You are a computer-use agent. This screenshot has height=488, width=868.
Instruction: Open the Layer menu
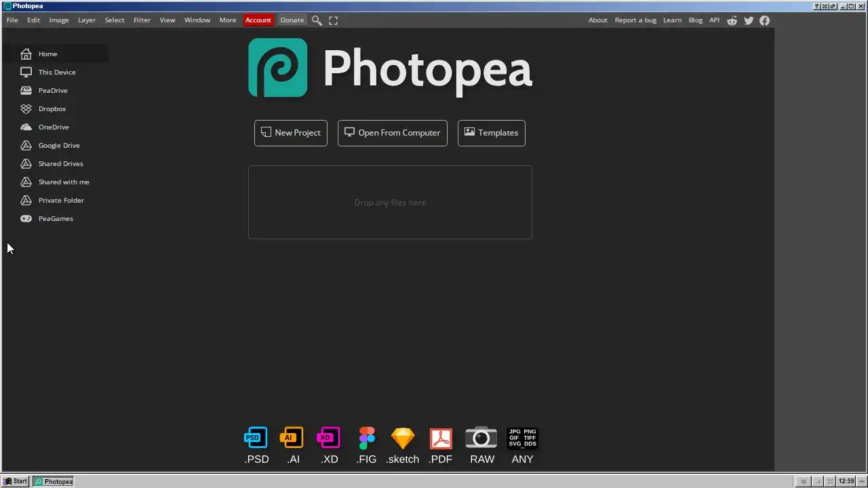point(87,20)
